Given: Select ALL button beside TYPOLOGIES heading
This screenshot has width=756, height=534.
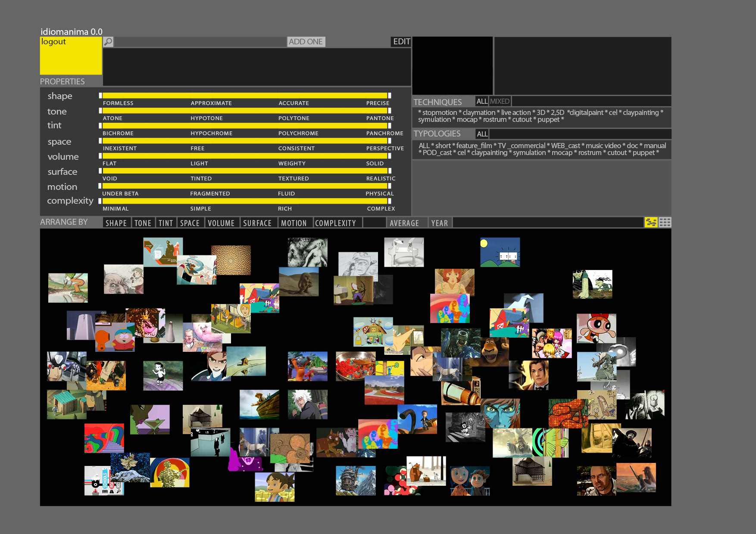Looking at the screenshot, I should pos(482,134).
